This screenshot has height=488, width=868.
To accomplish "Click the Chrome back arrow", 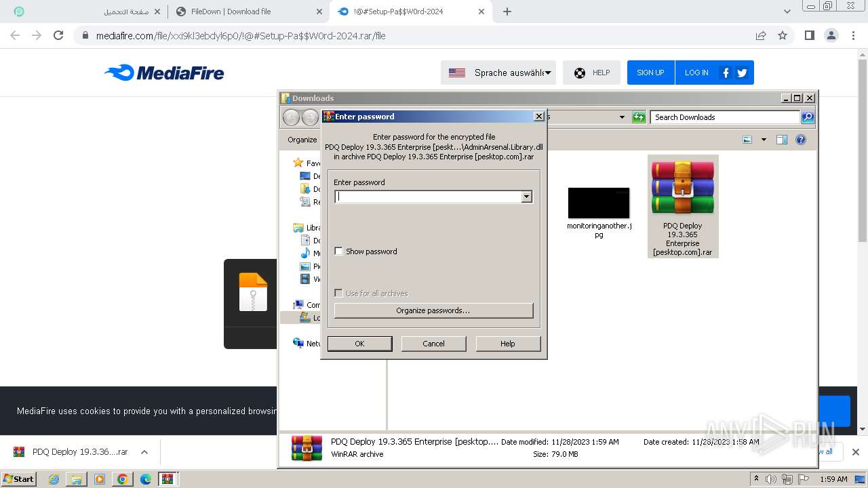I will (x=15, y=35).
